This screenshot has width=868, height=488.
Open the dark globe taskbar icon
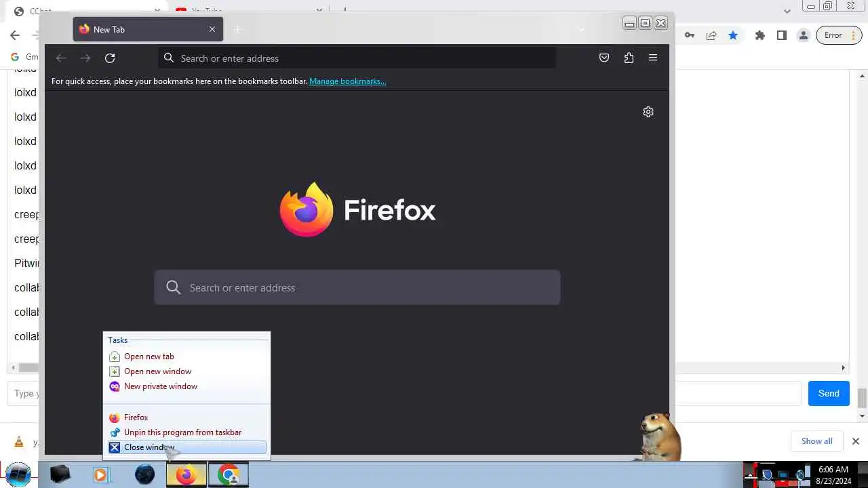coord(144,474)
